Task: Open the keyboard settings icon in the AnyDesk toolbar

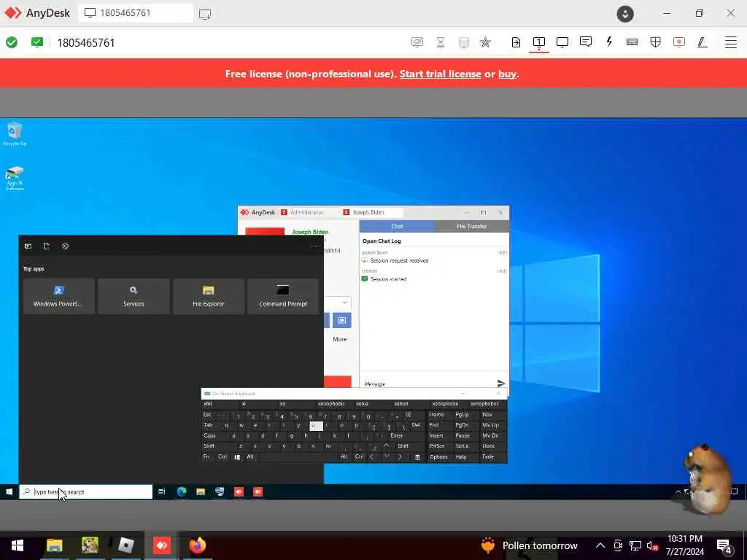Action: 632,42
